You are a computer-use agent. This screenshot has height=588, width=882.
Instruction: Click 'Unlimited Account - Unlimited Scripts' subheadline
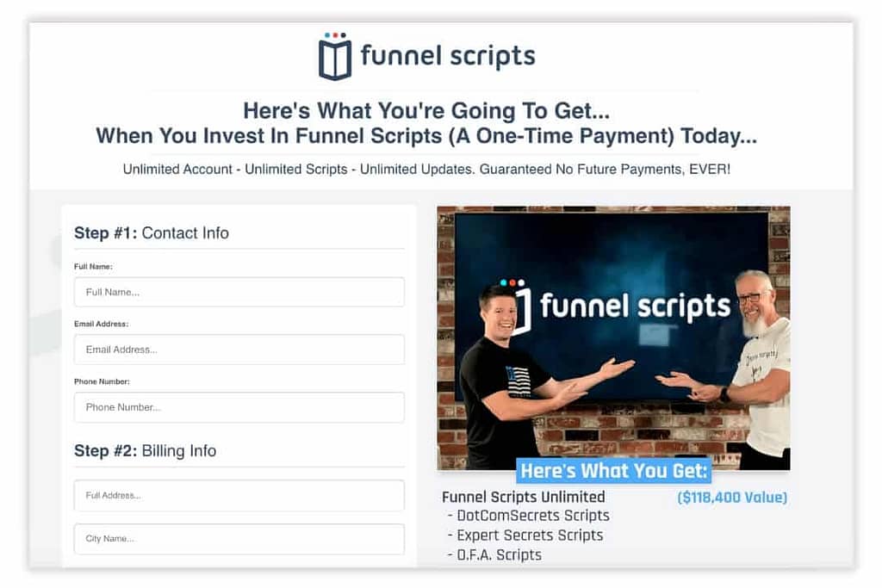(x=426, y=170)
